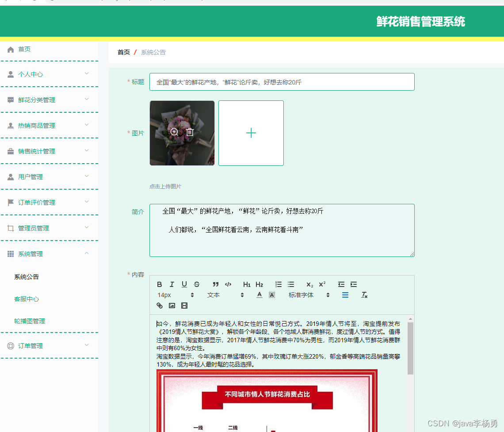504x432 pixels.
Task: Apply Heading 2 style
Action: tap(260, 284)
